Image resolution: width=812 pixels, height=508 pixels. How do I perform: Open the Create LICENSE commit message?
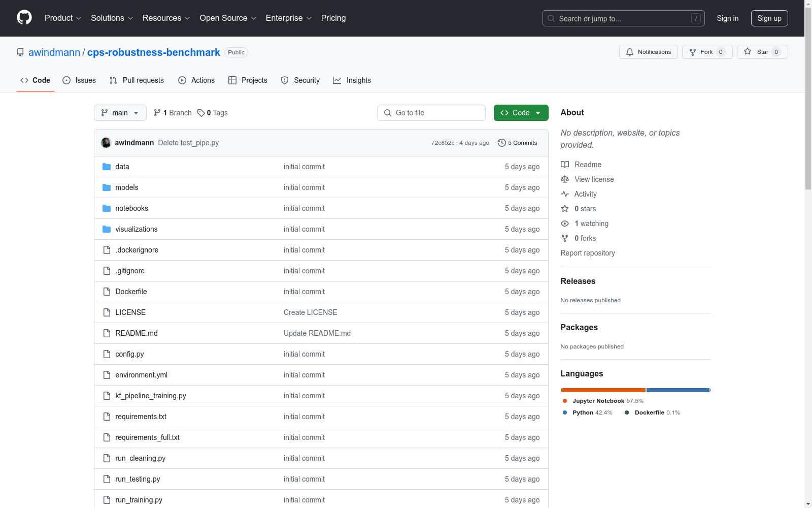311,312
